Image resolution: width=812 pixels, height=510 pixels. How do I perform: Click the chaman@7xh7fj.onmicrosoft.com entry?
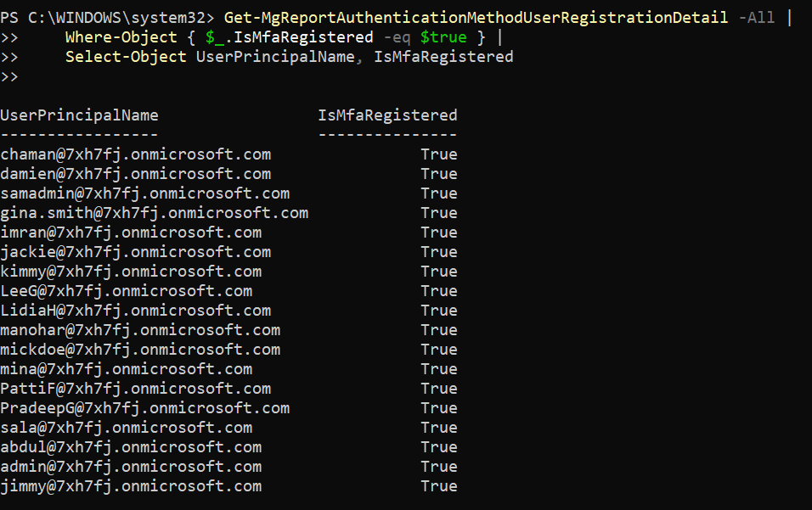pyautogui.click(x=136, y=154)
